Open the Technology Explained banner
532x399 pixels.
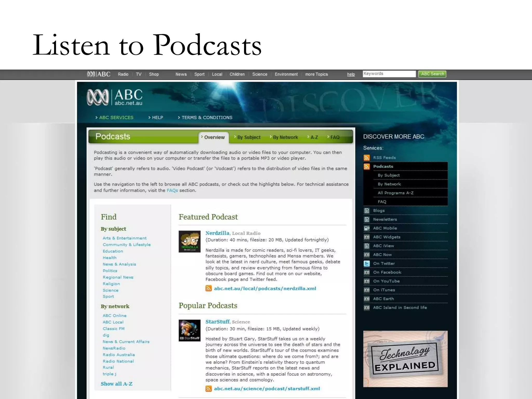click(x=405, y=359)
